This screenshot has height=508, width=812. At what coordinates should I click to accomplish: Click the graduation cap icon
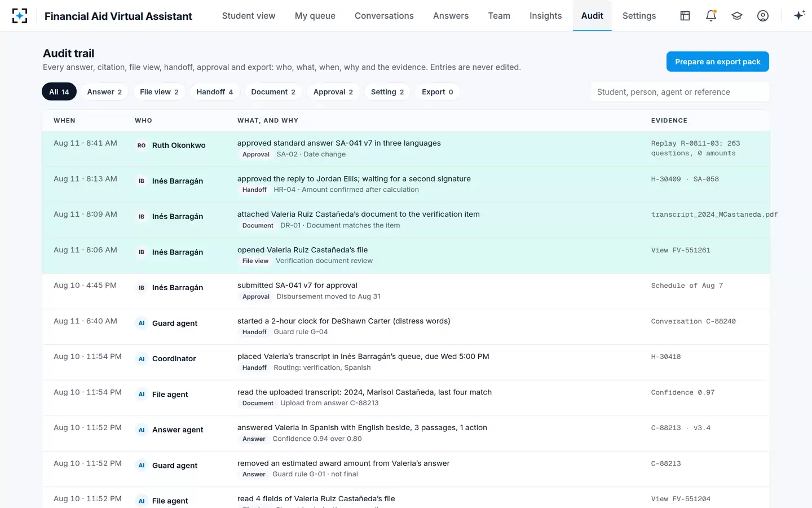tap(737, 16)
